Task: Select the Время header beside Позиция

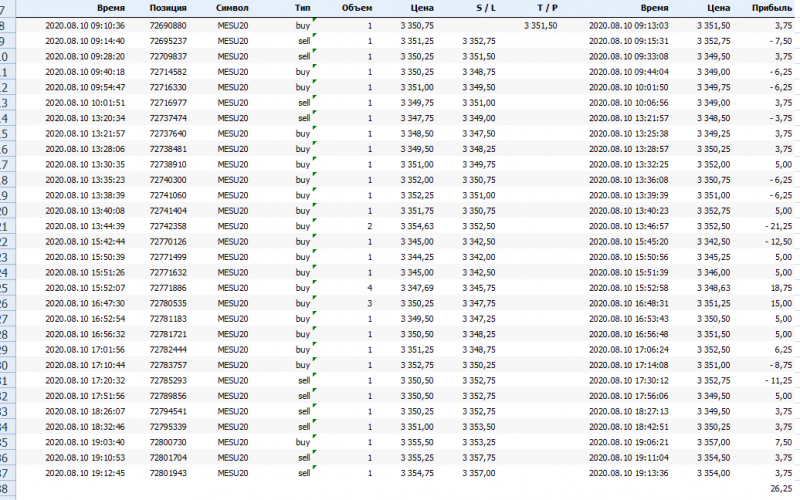Action: point(111,8)
